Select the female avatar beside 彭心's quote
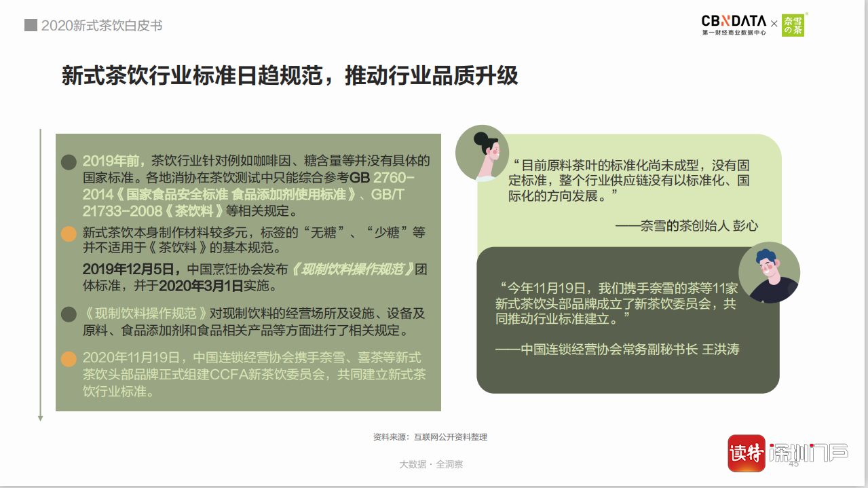Viewport: 868px width, 488px height. point(482,152)
